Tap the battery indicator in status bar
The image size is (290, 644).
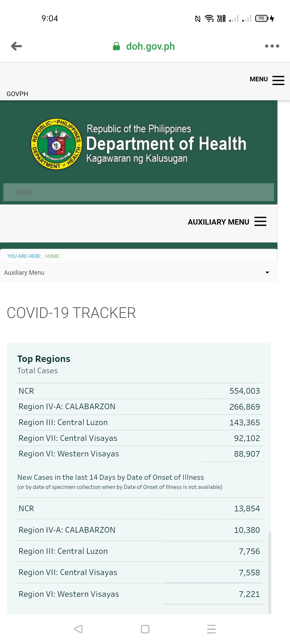click(x=262, y=18)
